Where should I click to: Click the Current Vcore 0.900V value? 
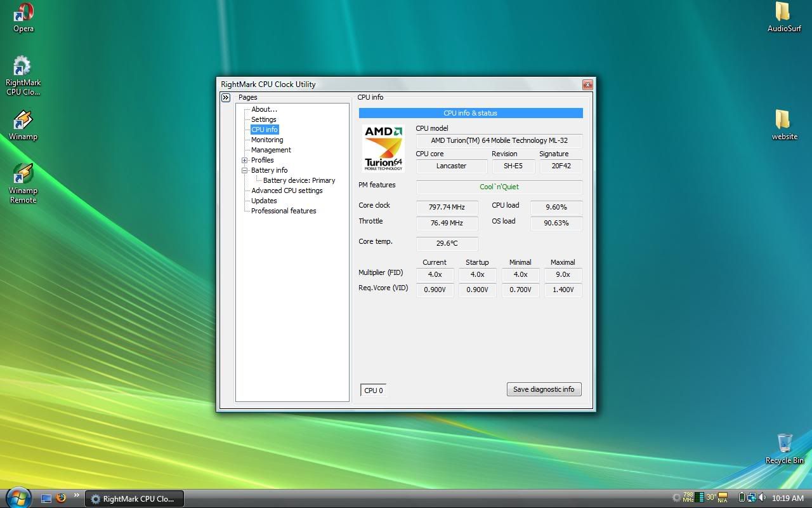[435, 290]
